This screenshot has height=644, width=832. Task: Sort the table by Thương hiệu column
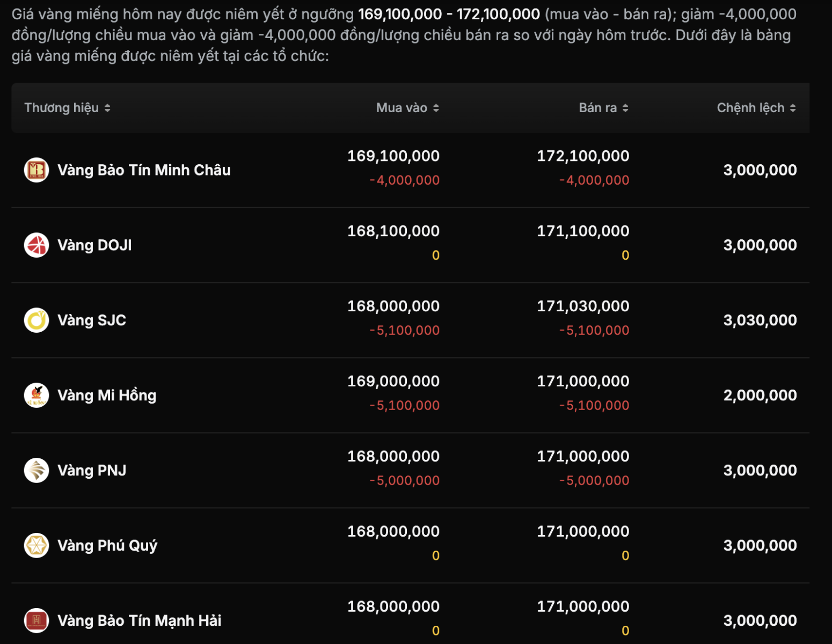[67, 108]
